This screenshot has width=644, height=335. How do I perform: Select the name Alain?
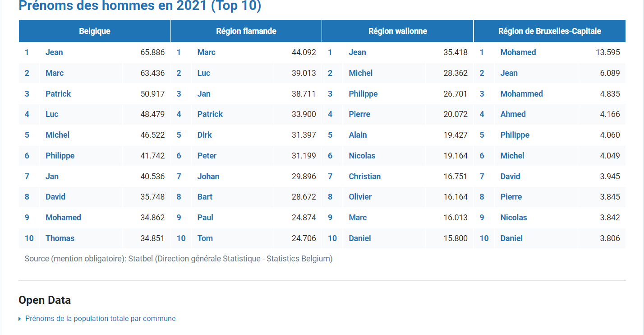tap(358, 135)
